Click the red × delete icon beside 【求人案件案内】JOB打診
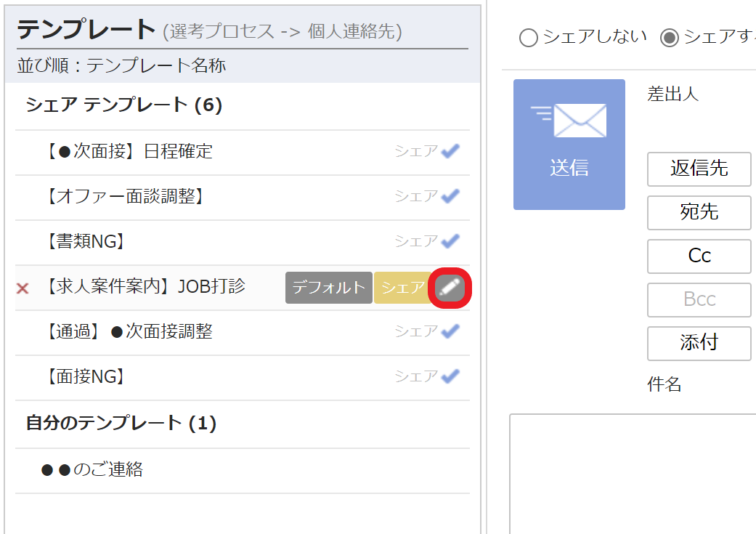 23,288
